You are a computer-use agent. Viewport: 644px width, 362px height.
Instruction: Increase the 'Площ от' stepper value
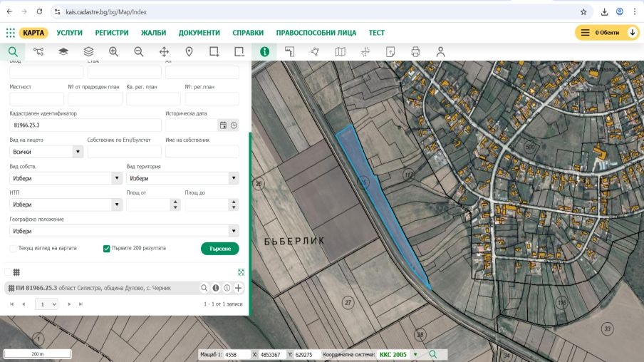pyautogui.click(x=175, y=202)
